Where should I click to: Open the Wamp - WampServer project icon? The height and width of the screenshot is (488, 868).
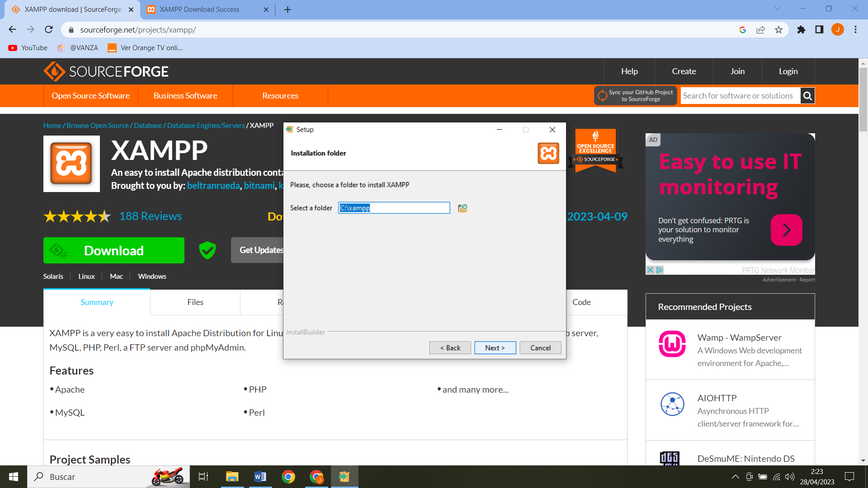tap(672, 343)
